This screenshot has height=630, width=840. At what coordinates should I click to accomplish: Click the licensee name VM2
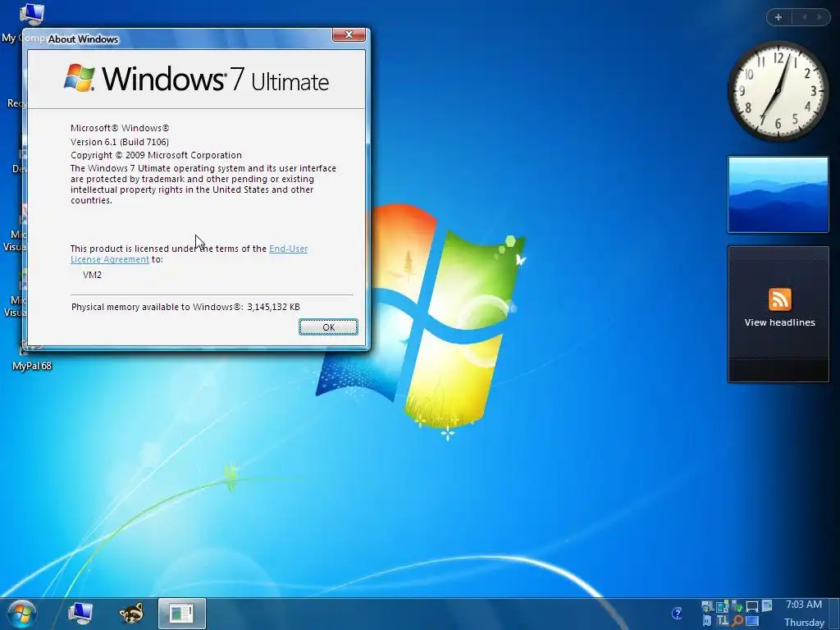tap(92, 275)
